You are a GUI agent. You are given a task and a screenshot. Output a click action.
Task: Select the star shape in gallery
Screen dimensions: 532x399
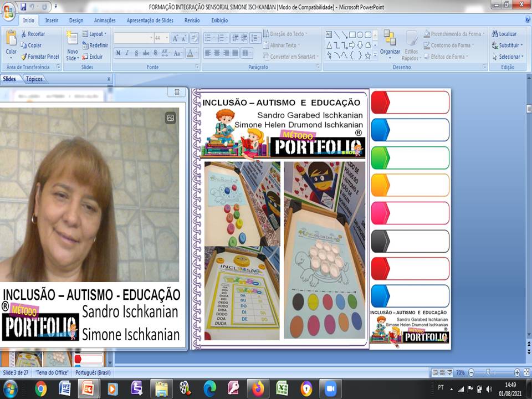coord(368,55)
